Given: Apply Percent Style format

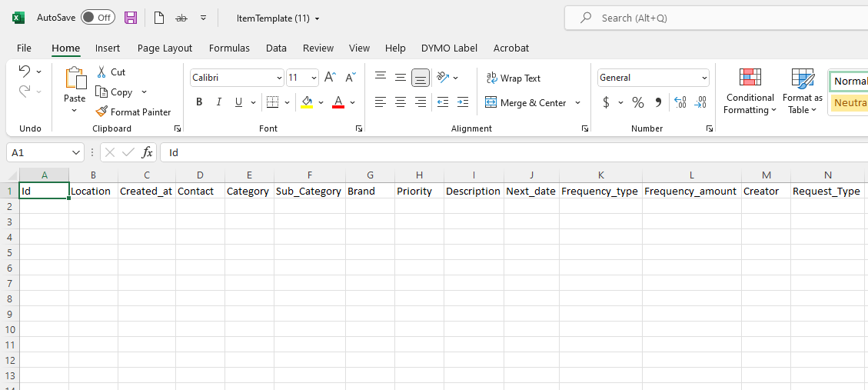Looking at the screenshot, I should coord(637,102).
